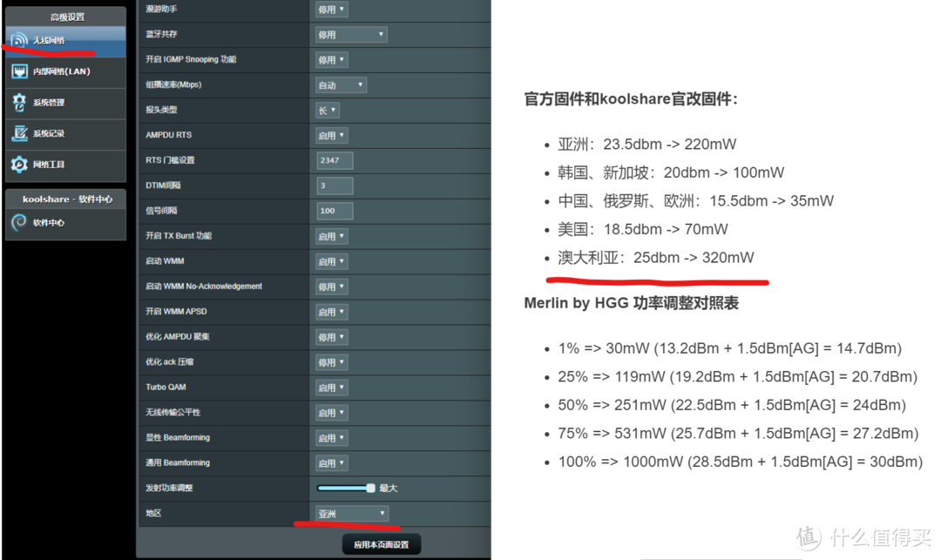Expand the 漫游助手 dropdown
This screenshot has width=941, height=560.
[332, 10]
